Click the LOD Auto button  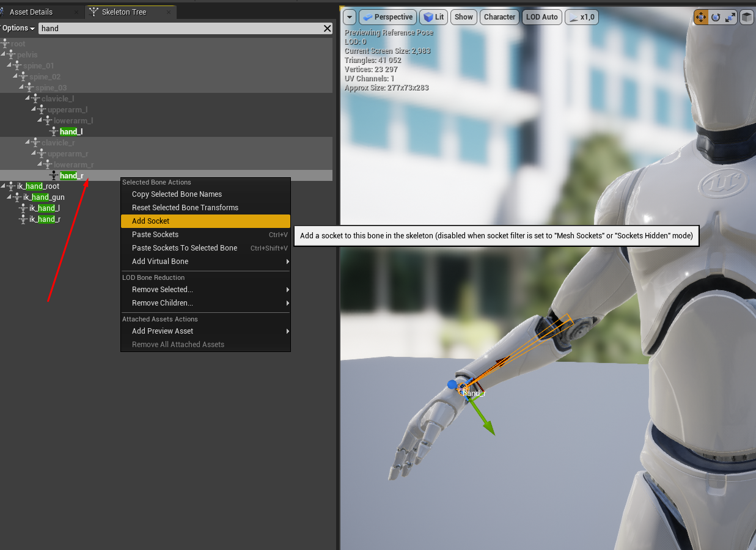pos(541,16)
